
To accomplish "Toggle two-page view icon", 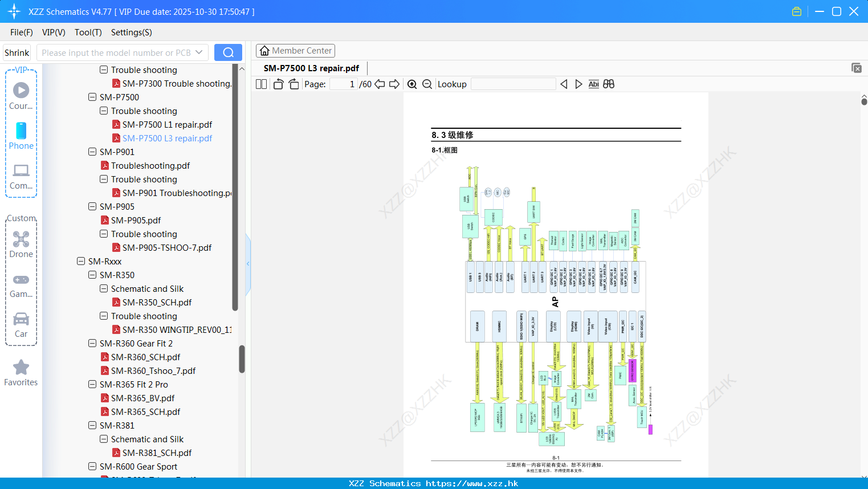I will [261, 84].
